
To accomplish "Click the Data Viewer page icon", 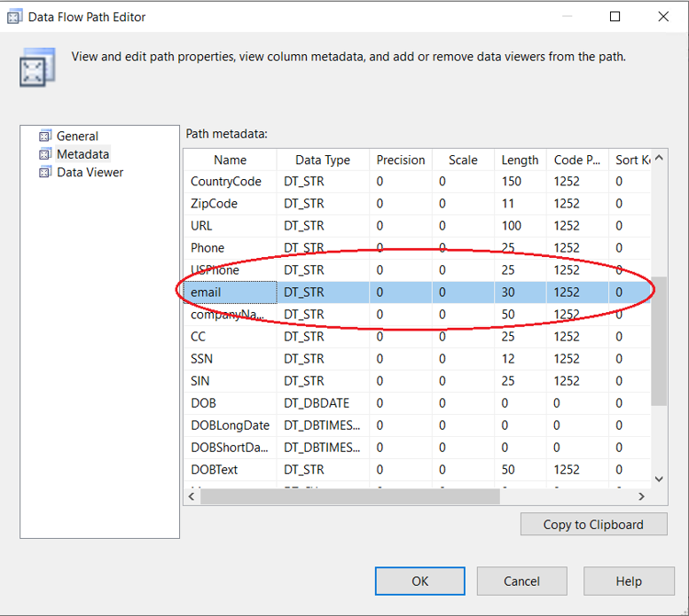I will click(45, 172).
